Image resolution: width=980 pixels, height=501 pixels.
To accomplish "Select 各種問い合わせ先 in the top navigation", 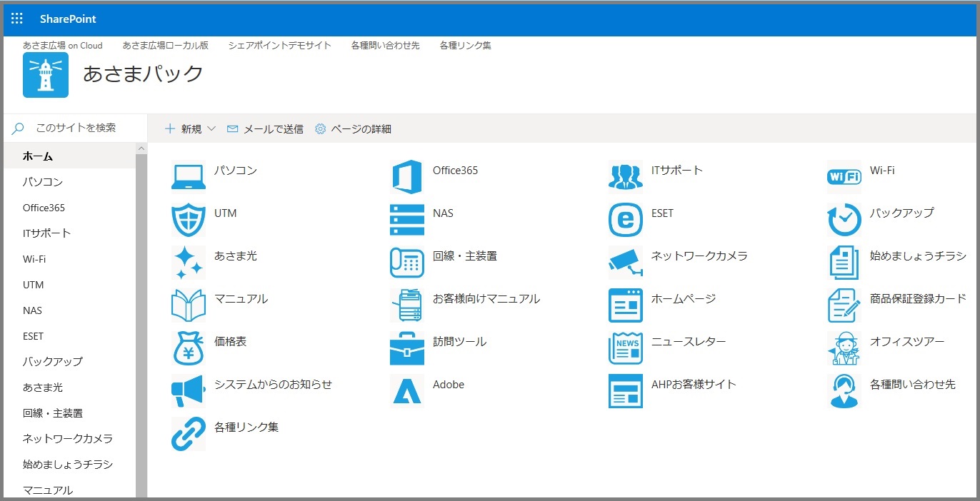I will coord(386,45).
